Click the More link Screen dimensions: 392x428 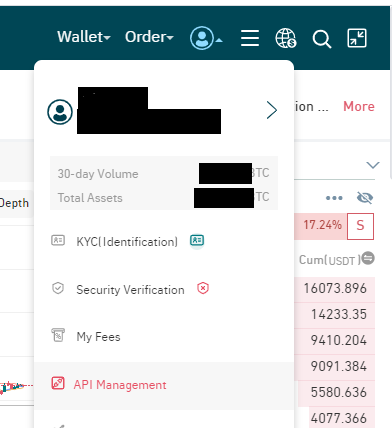click(x=359, y=107)
